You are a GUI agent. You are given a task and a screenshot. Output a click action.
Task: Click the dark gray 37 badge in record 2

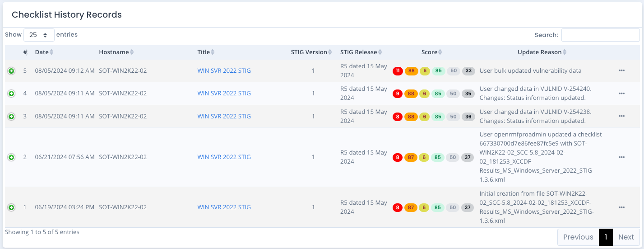click(468, 157)
